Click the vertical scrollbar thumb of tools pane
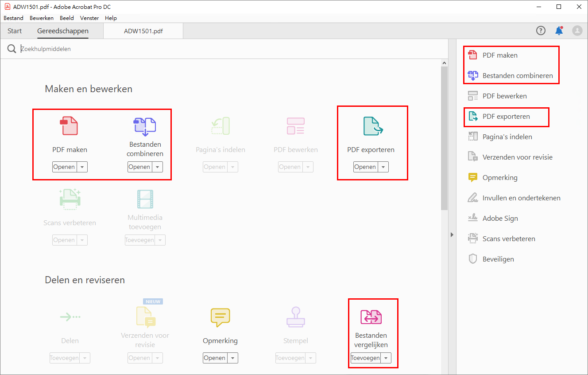 tap(445, 139)
